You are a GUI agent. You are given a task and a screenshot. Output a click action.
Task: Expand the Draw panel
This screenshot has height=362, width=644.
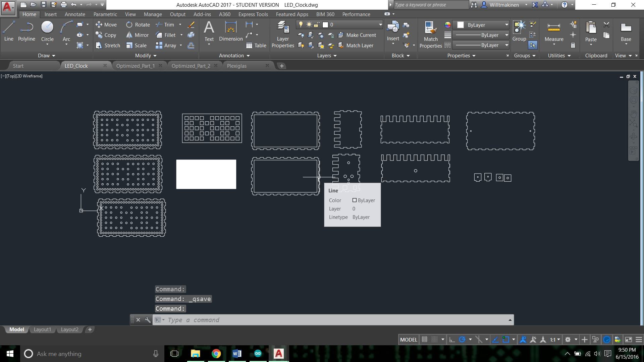click(x=46, y=56)
